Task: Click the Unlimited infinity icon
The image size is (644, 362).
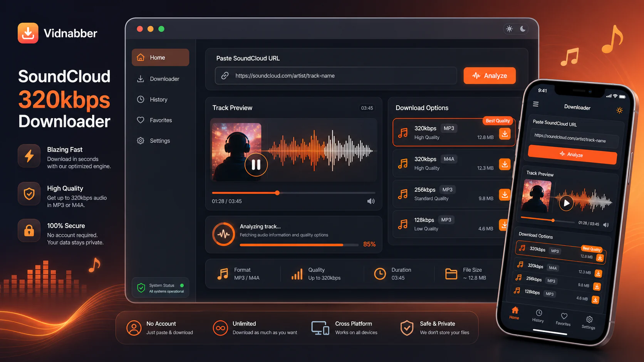Action: (220, 328)
